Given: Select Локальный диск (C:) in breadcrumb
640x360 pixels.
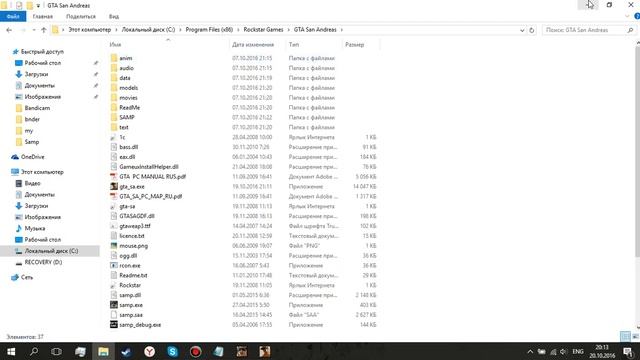Looking at the screenshot, I should [148, 30].
